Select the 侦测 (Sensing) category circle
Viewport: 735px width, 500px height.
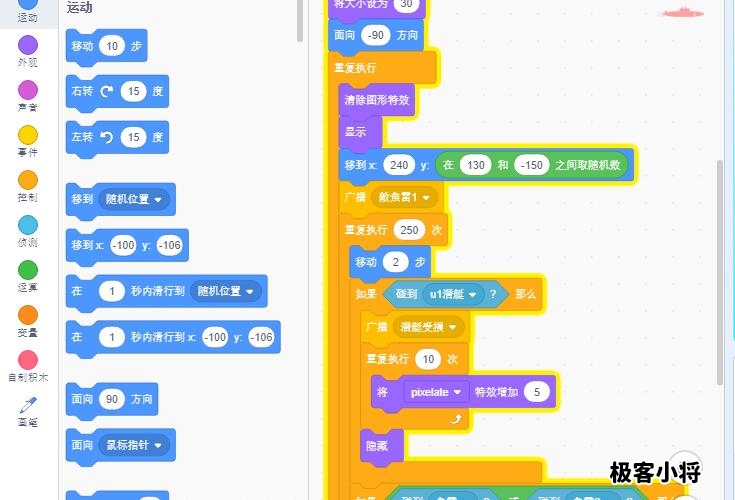click(28, 225)
